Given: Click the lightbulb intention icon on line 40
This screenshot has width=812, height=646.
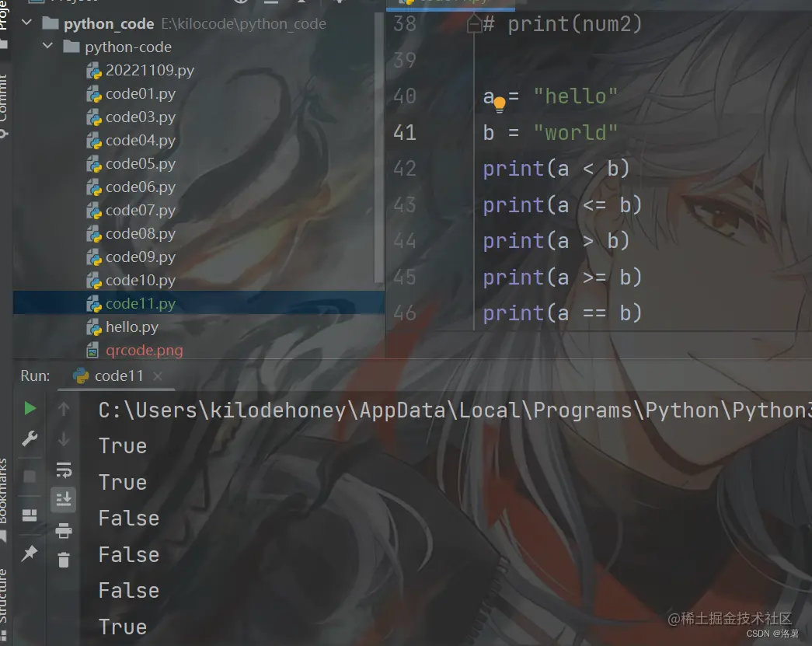Looking at the screenshot, I should [499, 105].
